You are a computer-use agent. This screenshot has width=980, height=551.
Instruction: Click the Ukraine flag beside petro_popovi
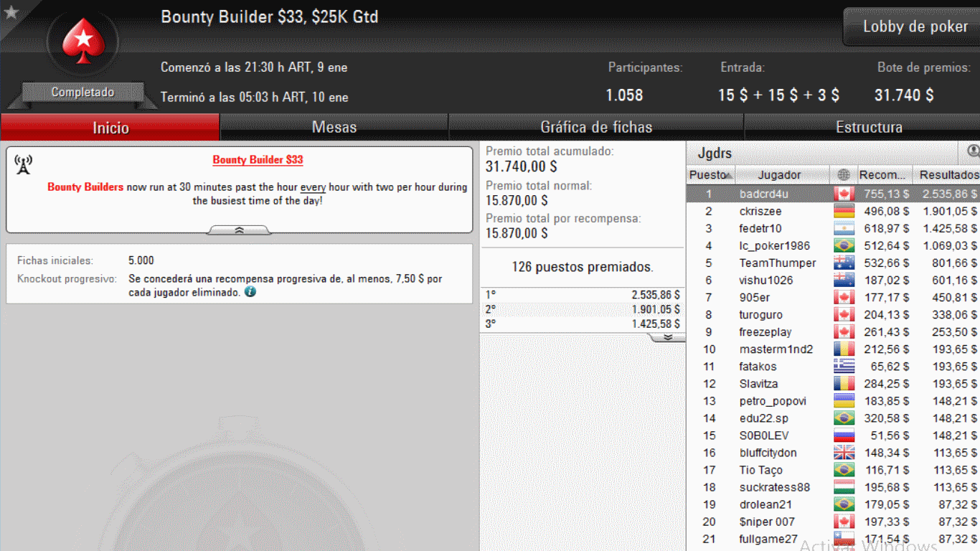pyautogui.click(x=844, y=400)
